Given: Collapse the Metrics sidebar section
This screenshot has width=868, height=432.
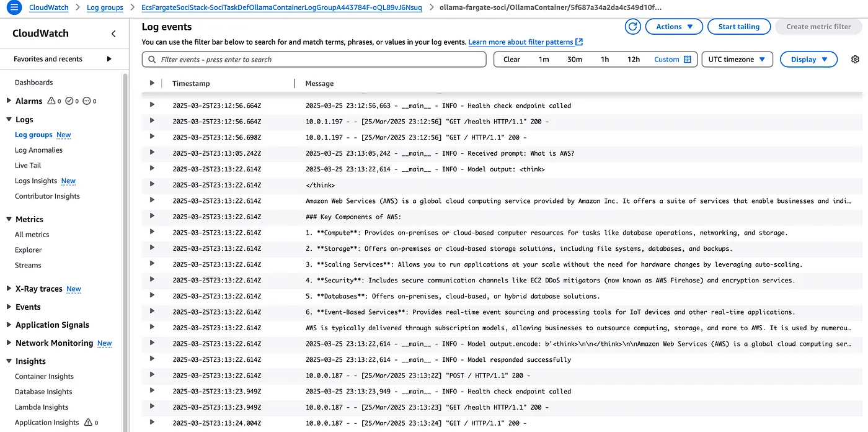Looking at the screenshot, I should pos(9,219).
